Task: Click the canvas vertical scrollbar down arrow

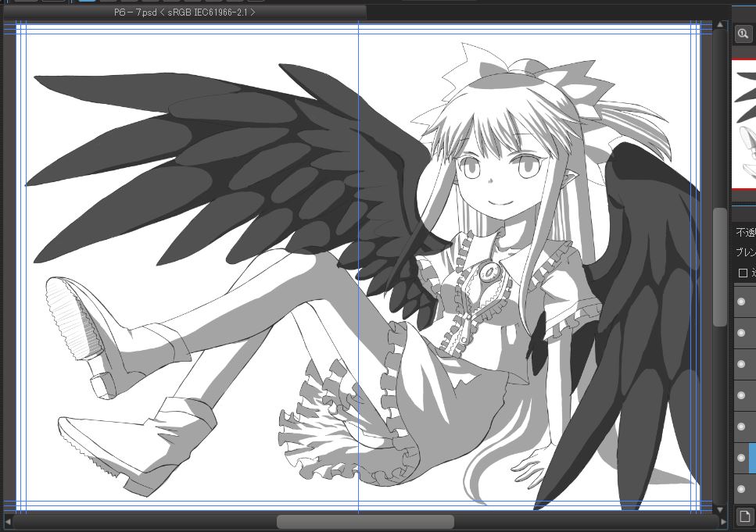Action: click(720, 509)
